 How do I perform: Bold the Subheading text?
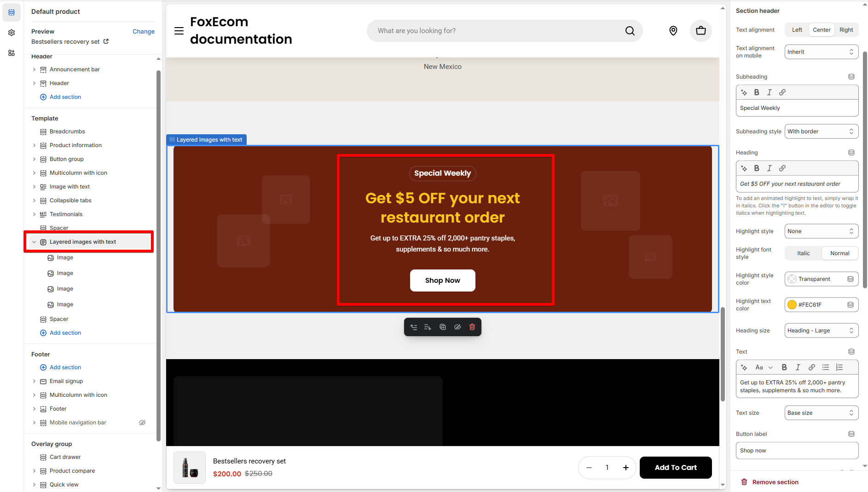click(x=757, y=92)
